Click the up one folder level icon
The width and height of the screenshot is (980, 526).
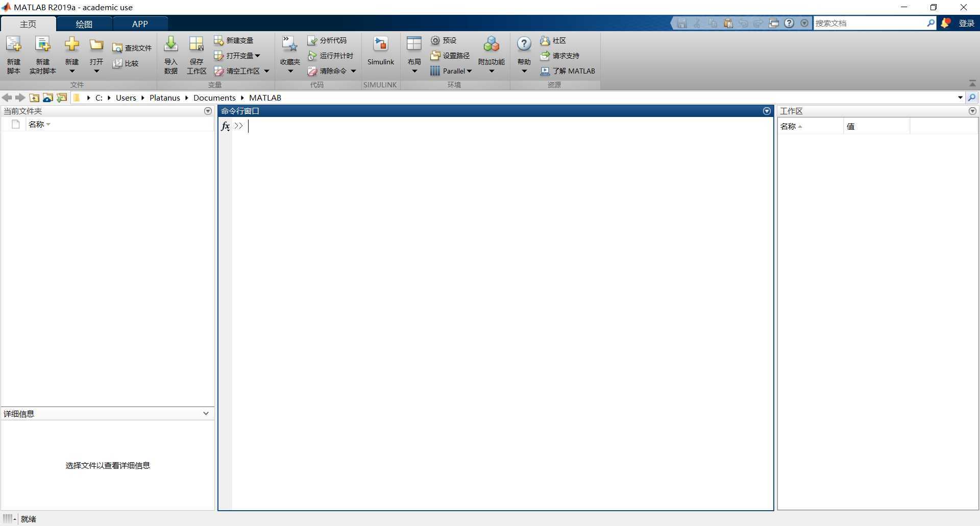[x=34, y=98]
